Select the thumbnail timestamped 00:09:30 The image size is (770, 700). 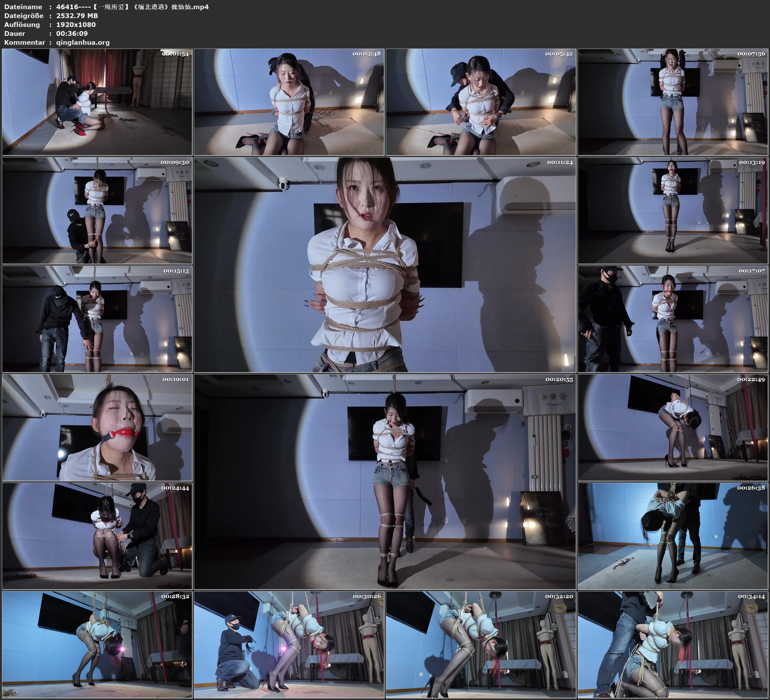click(x=97, y=210)
